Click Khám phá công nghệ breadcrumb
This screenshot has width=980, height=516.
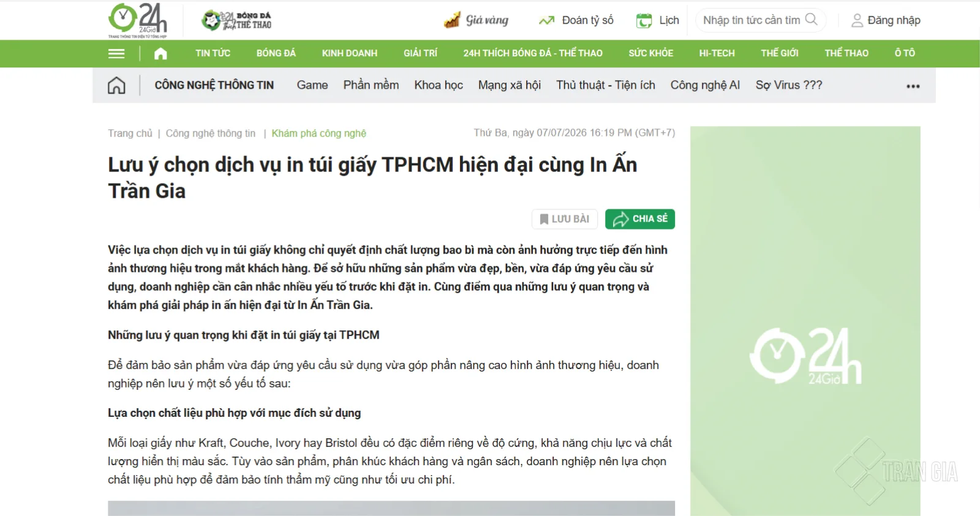click(318, 133)
